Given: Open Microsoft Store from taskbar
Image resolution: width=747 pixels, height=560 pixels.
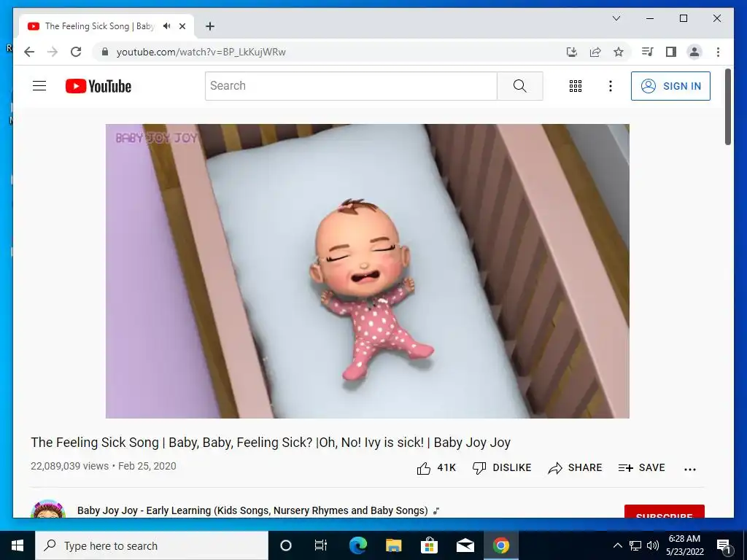Looking at the screenshot, I should pyautogui.click(x=429, y=545).
